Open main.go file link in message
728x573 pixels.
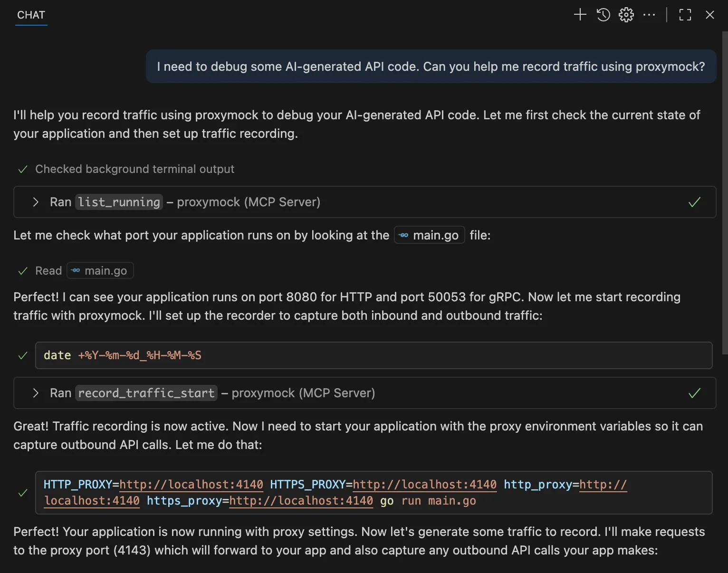coord(430,235)
